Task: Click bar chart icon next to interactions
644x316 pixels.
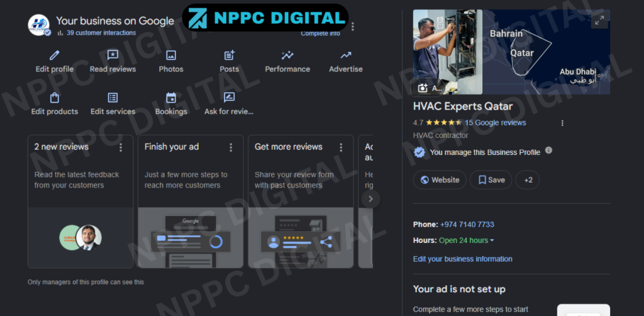Action: (x=60, y=33)
